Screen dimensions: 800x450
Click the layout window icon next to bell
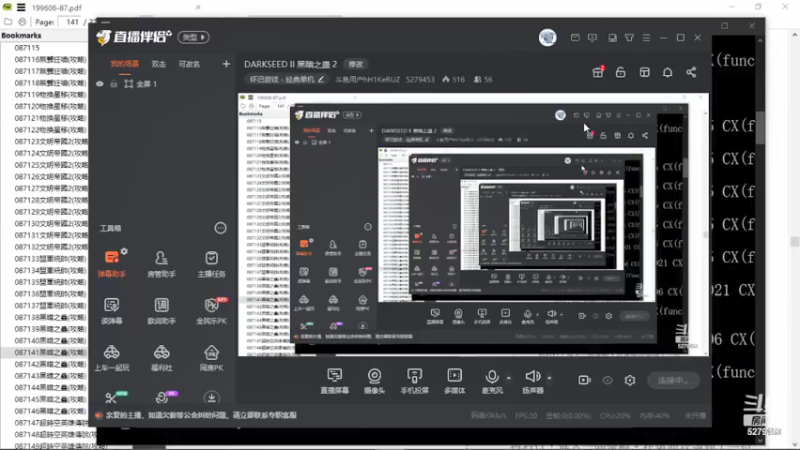tap(644, 72)
